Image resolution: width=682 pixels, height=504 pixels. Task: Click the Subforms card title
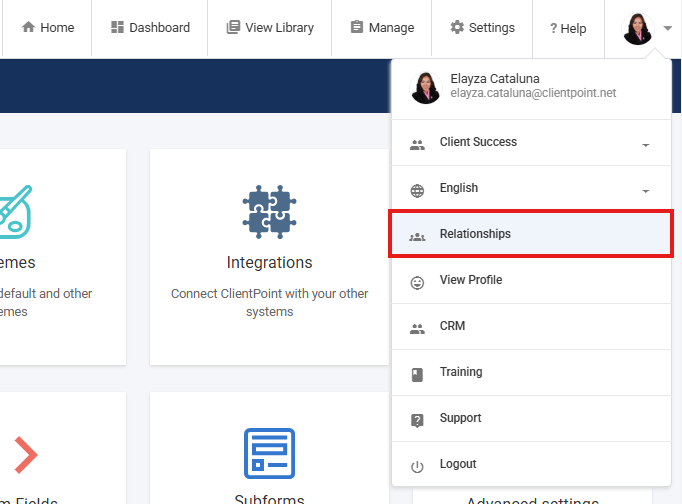point(269,499)
